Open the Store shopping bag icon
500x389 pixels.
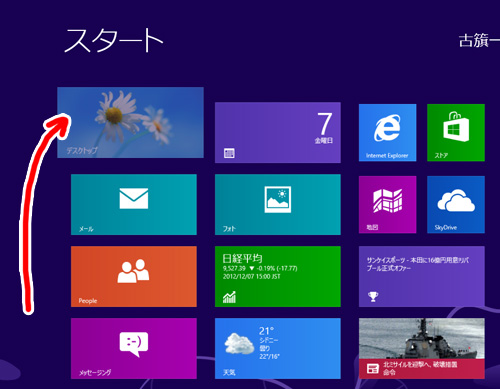coord(456,127)
